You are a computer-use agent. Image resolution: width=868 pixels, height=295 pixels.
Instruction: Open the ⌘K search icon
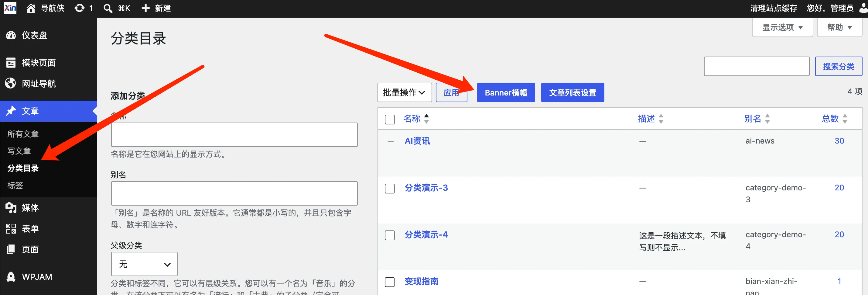click(108, 8)
